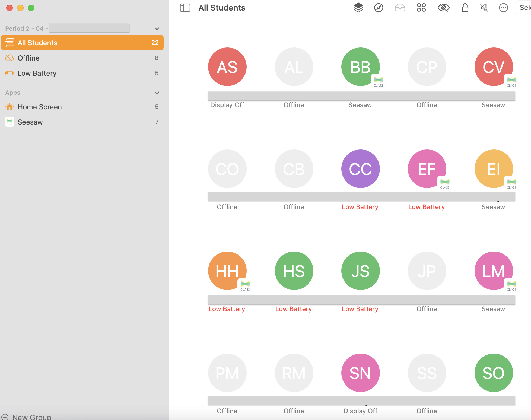The image size is (531, 420).
Task: Toggle the Mute speaker icon
Action: [484, 8]
